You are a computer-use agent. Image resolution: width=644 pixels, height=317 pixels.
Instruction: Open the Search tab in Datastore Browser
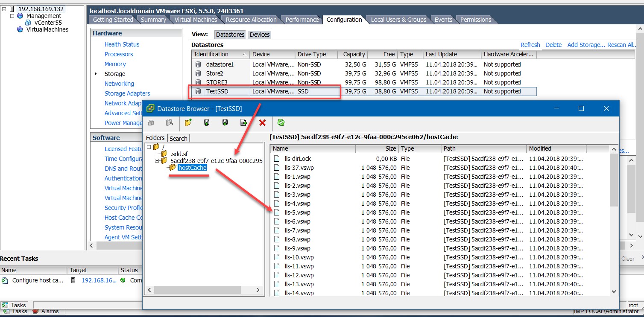click(179, 138)
